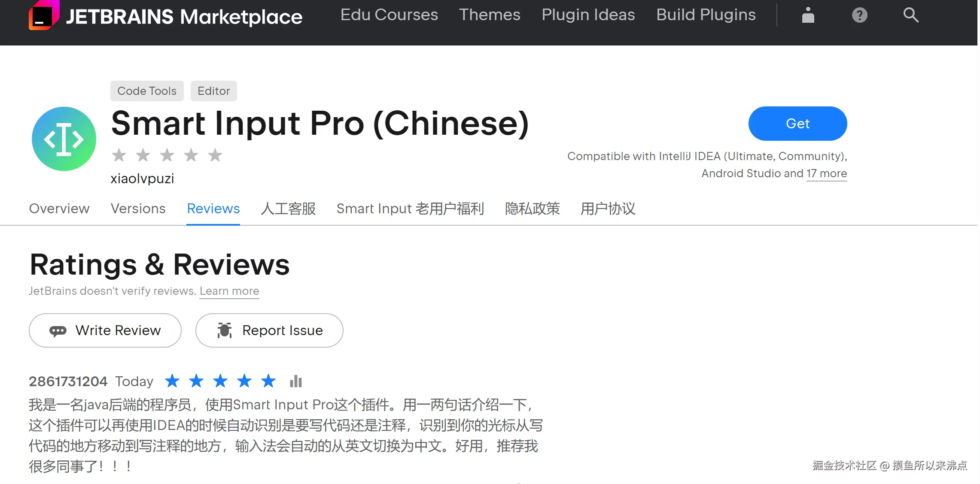Open the user account profile icon

click(x=808, y=15)
